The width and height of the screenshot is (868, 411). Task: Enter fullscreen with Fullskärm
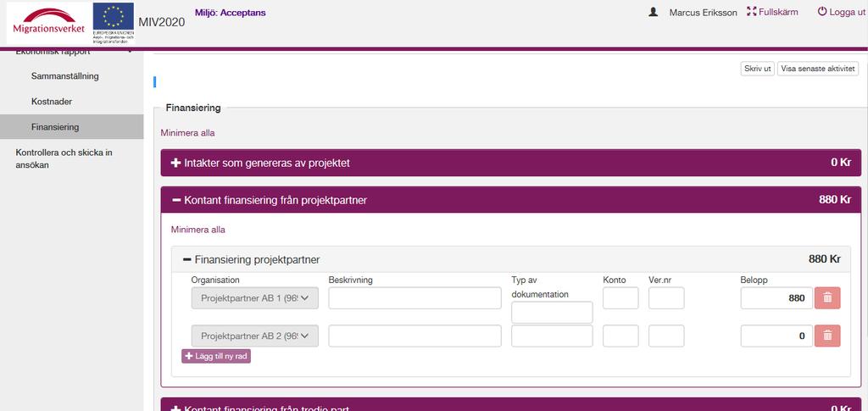(773, 12)
